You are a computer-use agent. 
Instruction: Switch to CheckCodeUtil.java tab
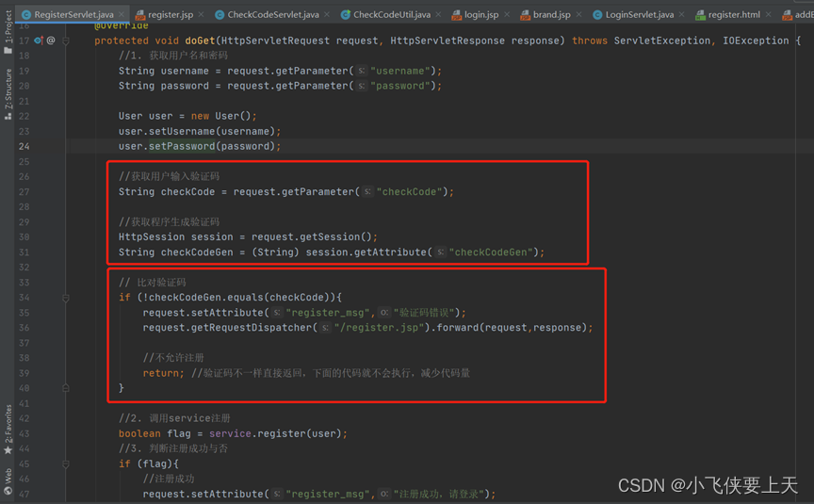(391, 14)
